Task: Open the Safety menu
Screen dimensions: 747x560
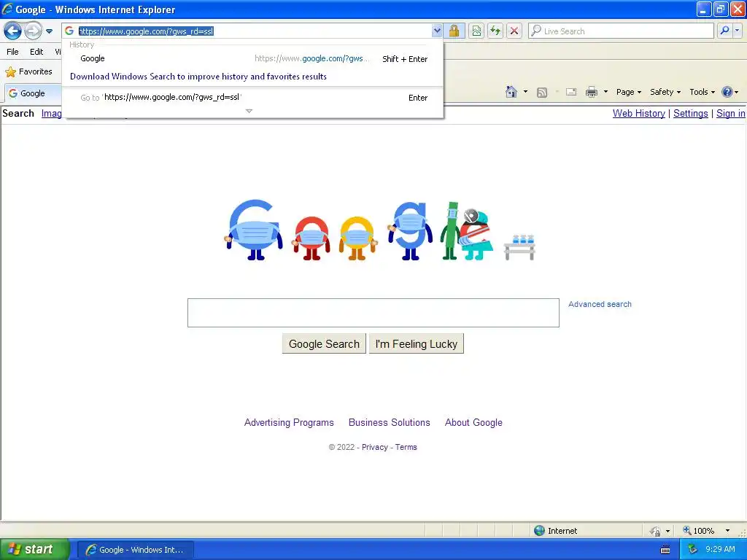Action: pos(665,92)
